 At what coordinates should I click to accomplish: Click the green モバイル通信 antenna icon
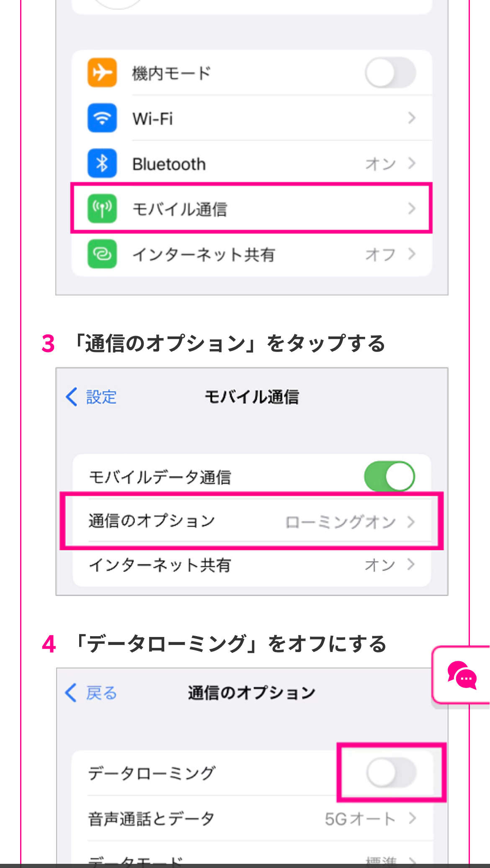click(x=102, y=208)
